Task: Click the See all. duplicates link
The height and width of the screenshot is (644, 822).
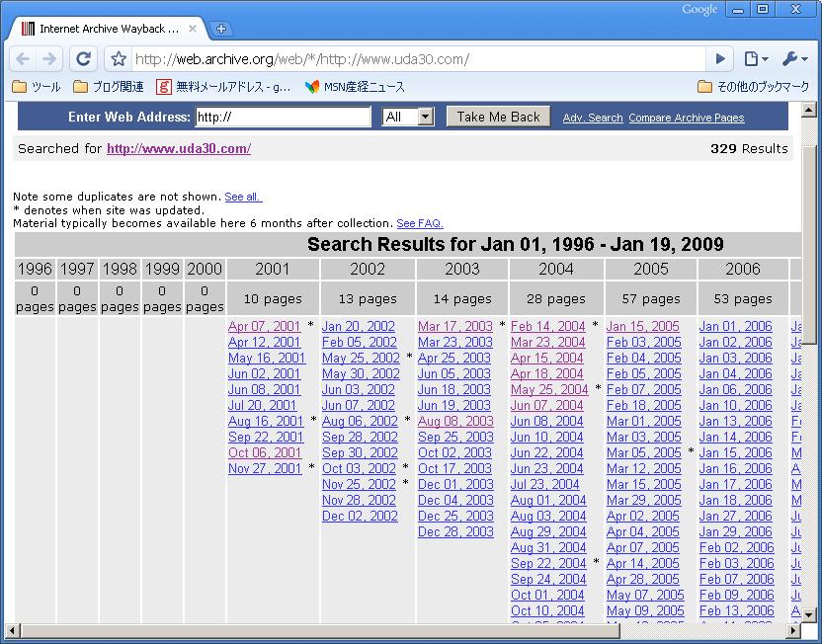Action: tap(243, 197)
